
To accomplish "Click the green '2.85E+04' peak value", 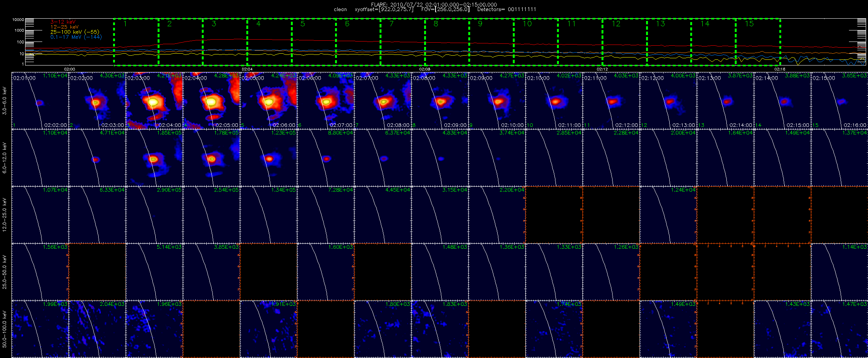I will (x=569, y=133).
